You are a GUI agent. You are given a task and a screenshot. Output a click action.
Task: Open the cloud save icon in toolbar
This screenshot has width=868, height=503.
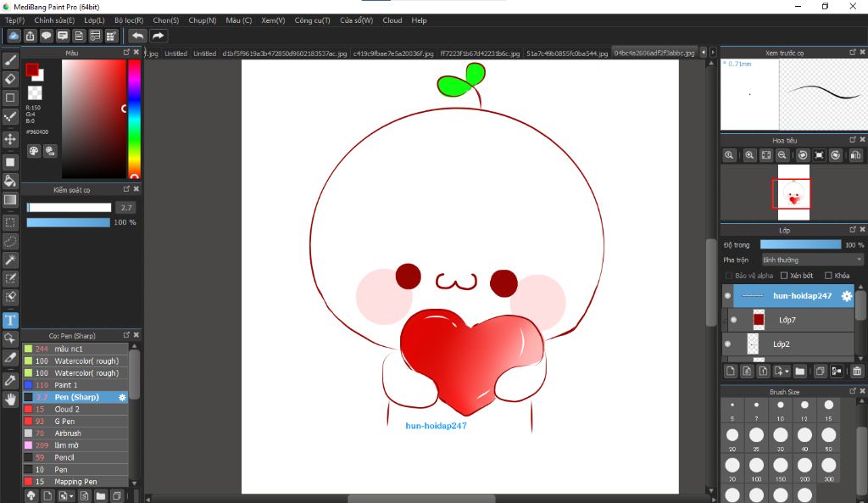(x=14, y=36)
